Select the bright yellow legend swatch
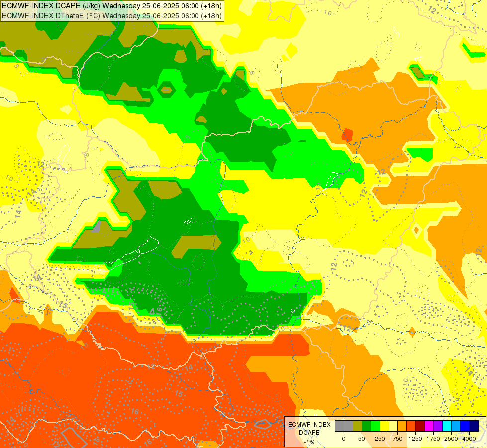Screen dimensions: 487x448 pos(385,426)
